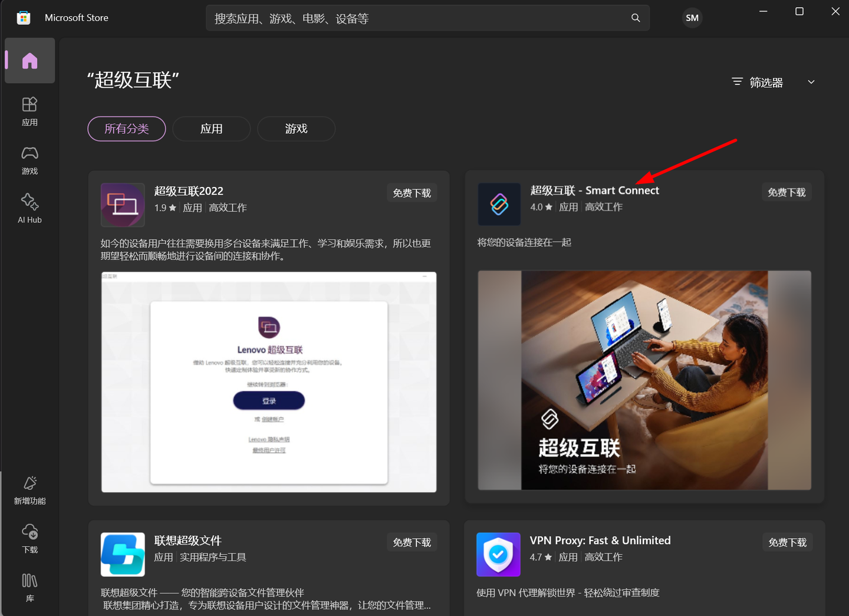Screen dimensions: 849x616
Task: Click the VPN Proxy description text
Action: point(568,592)
